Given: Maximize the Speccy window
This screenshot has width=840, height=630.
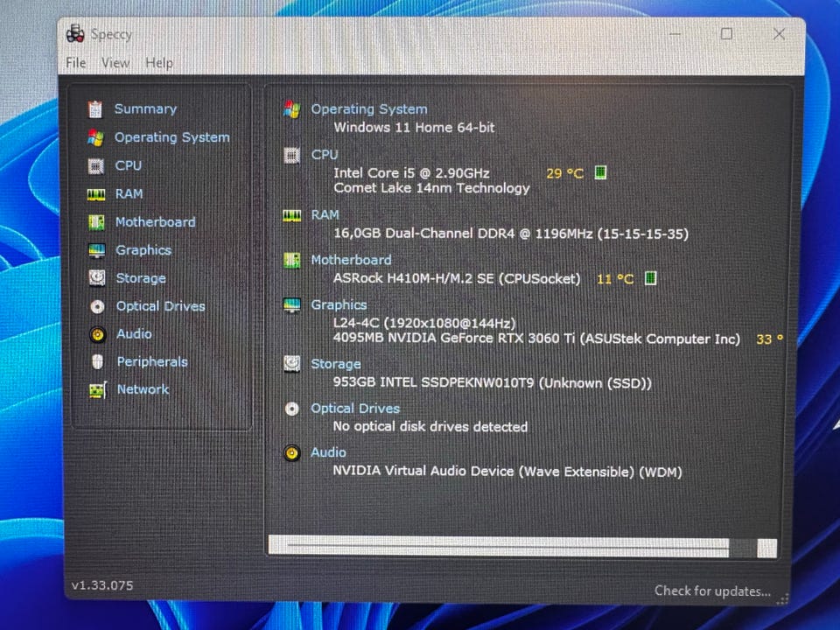Looking at the screenshot, I should point(726,34).
